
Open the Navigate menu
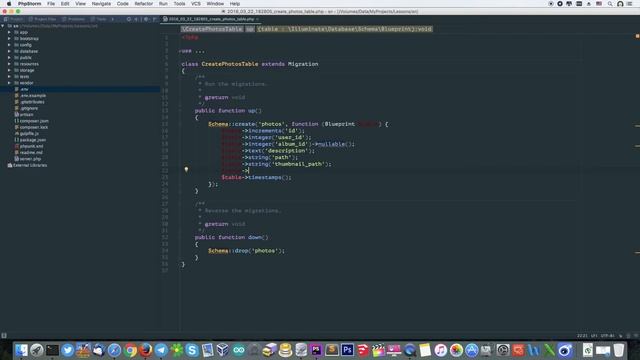tap(101, 4)
